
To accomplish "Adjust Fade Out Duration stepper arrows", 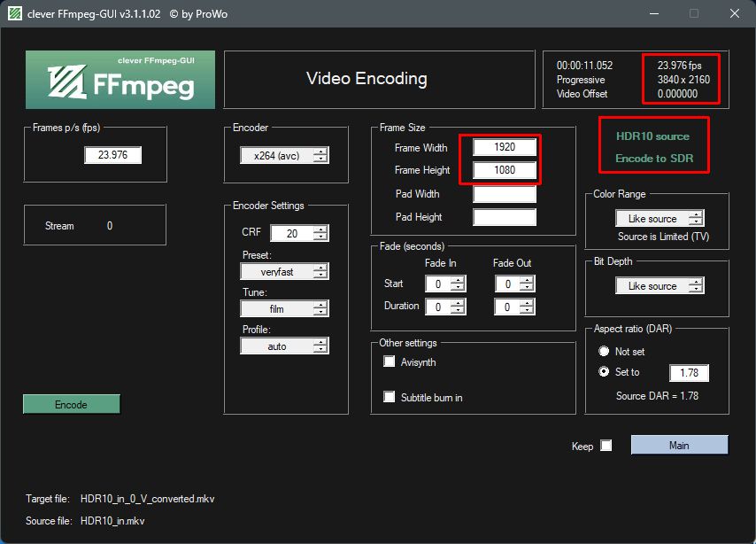I will 527,307.
